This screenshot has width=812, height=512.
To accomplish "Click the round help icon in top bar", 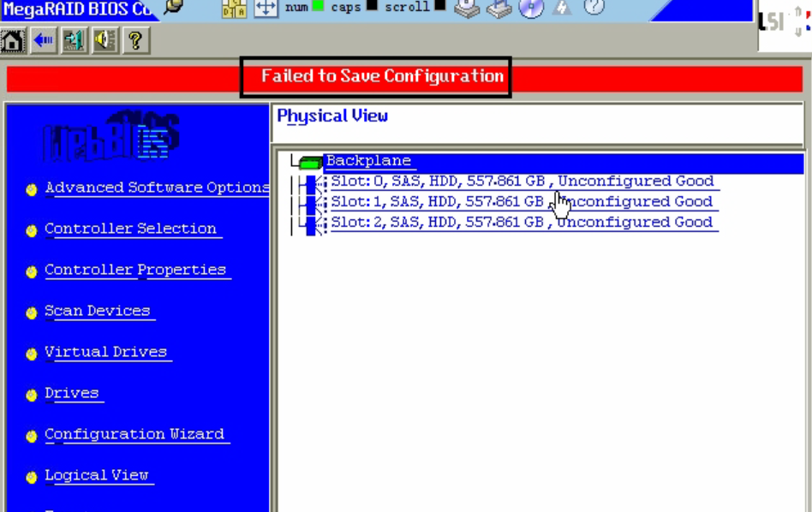I will tap(594, 7).
